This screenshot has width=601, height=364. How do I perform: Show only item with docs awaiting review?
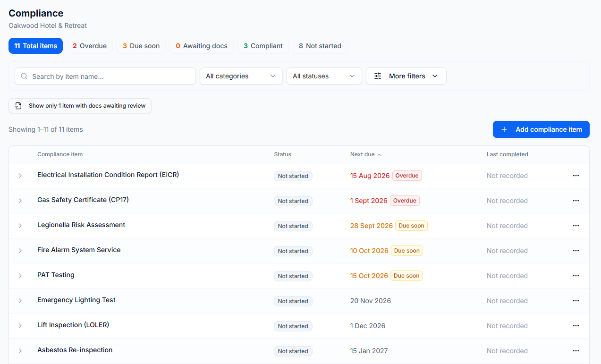click(x=80, y=106)
